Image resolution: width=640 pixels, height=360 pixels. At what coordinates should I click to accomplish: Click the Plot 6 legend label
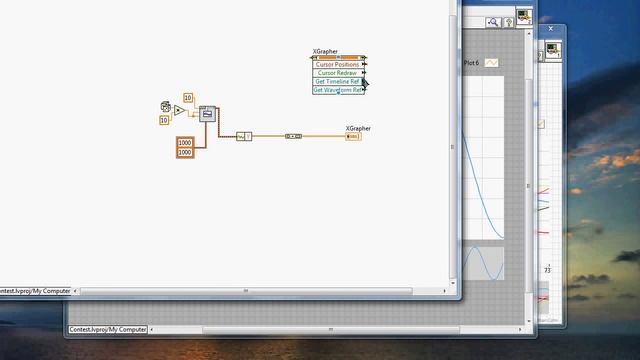(x=471, y=63)
